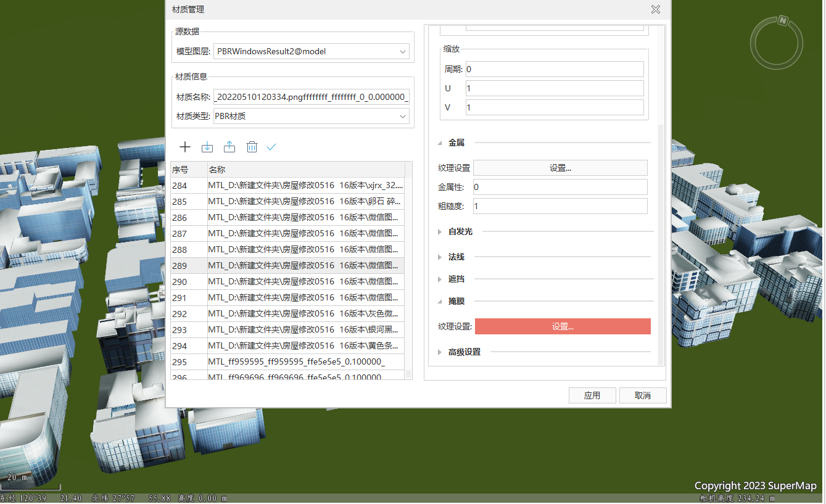Select material row 295 MTL_ff959595
The image size is (826, 504).
pyautogui.click(x=287, y=362)
